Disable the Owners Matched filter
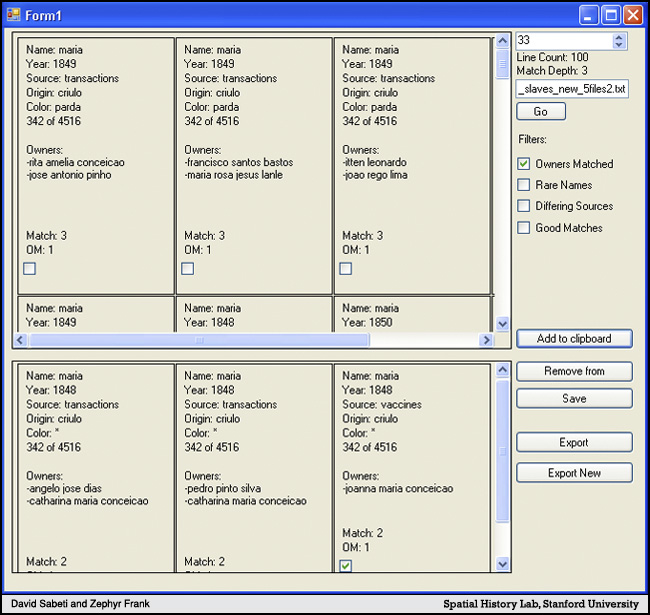Image resolution: width=650 pixels, height=615 pixels. 523,164
